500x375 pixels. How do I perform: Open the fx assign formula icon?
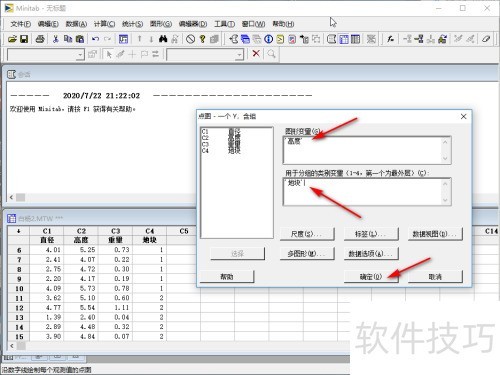pyautogui.click(x=390, y=39)
